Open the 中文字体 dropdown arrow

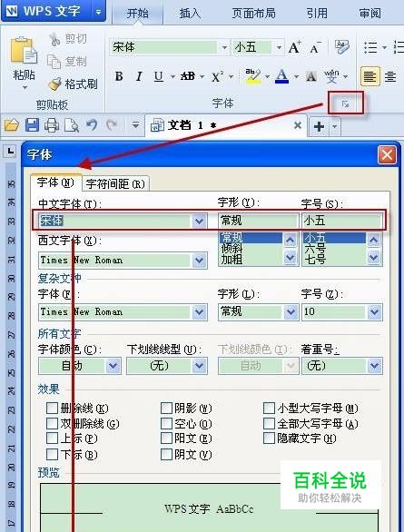pyautogui.click(x=199, y=222)
